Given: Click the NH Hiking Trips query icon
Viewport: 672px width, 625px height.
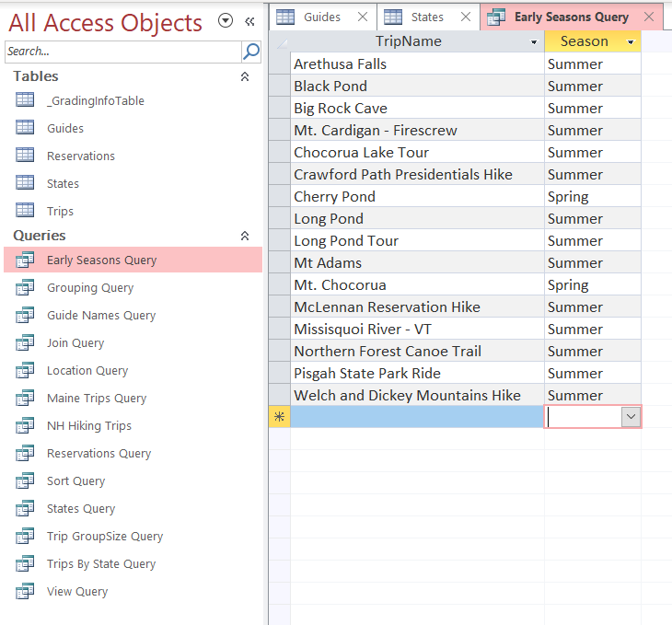Looking at the screenshot, I should [25, 425].
